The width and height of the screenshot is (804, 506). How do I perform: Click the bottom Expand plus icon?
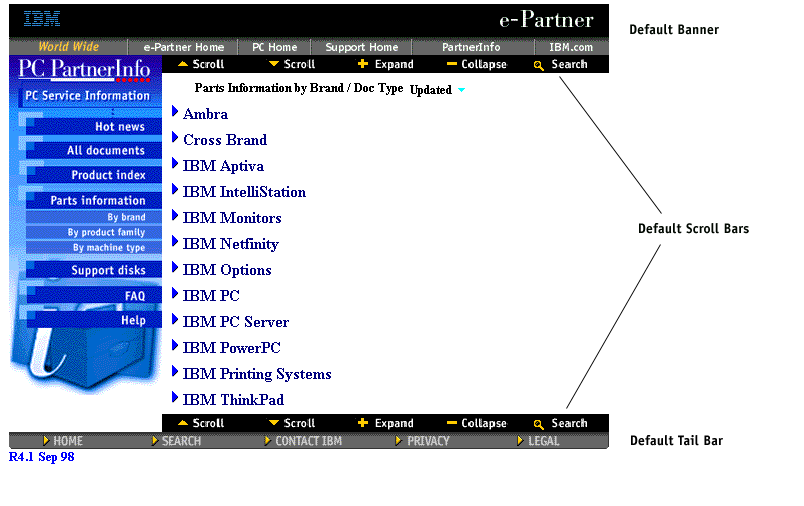click(x=363, y=423)
